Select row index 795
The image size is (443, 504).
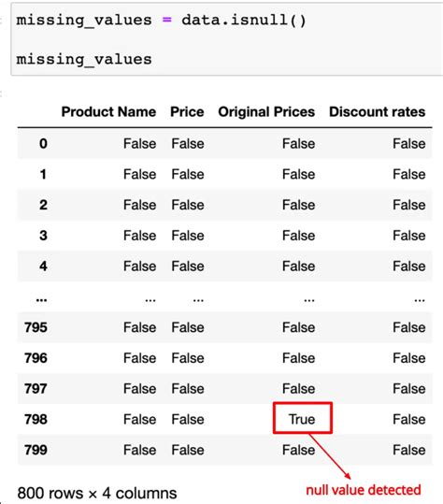click(x=36, y=327)
